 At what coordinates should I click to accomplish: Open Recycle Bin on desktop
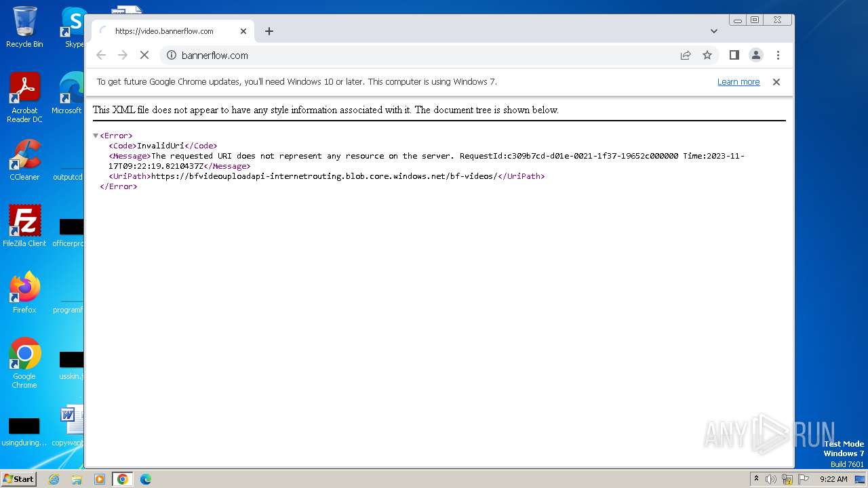[24, 27]
